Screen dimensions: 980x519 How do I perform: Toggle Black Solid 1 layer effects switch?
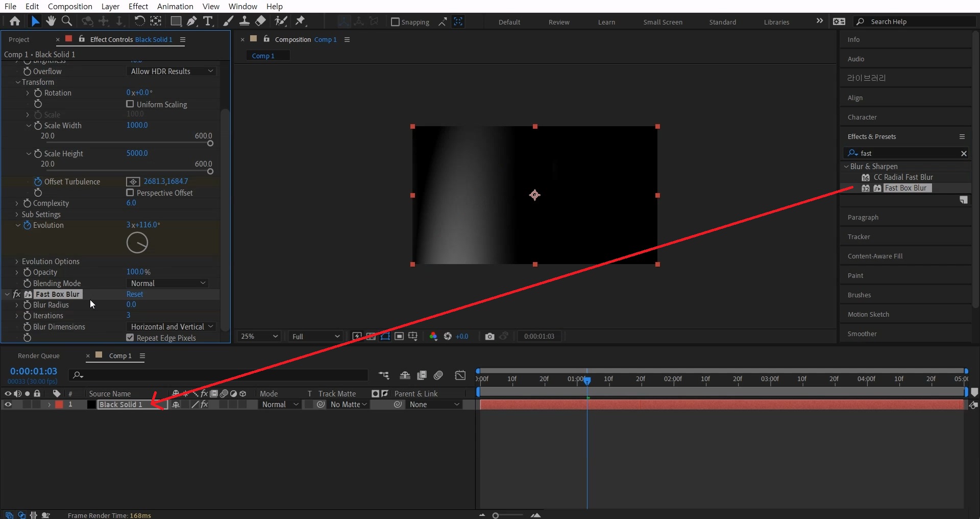click(x=204, y=405)
